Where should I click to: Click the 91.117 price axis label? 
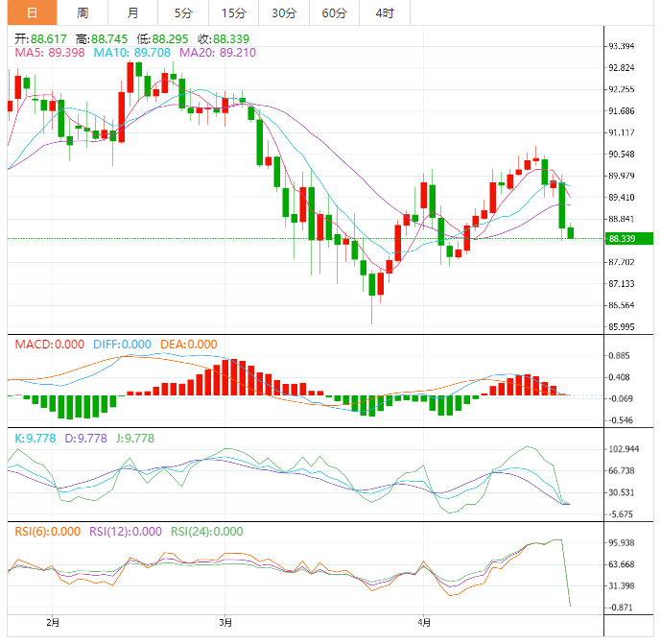[x=622, y=132]
